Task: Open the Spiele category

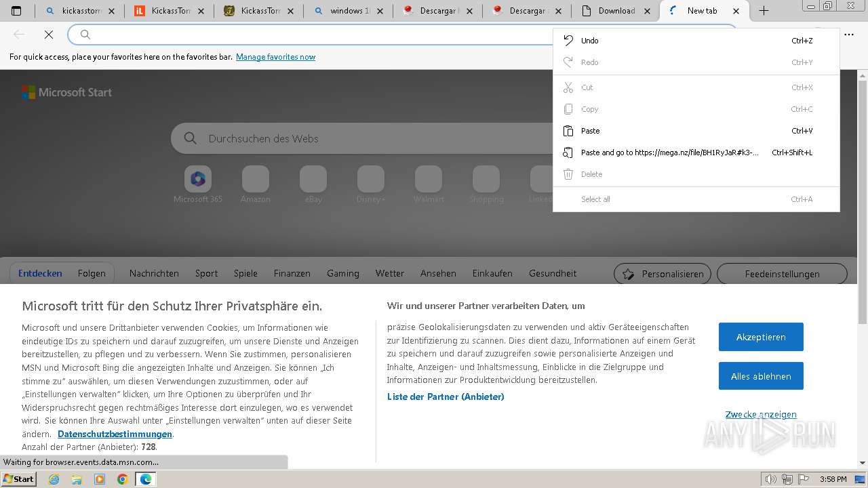Action: 245,273
